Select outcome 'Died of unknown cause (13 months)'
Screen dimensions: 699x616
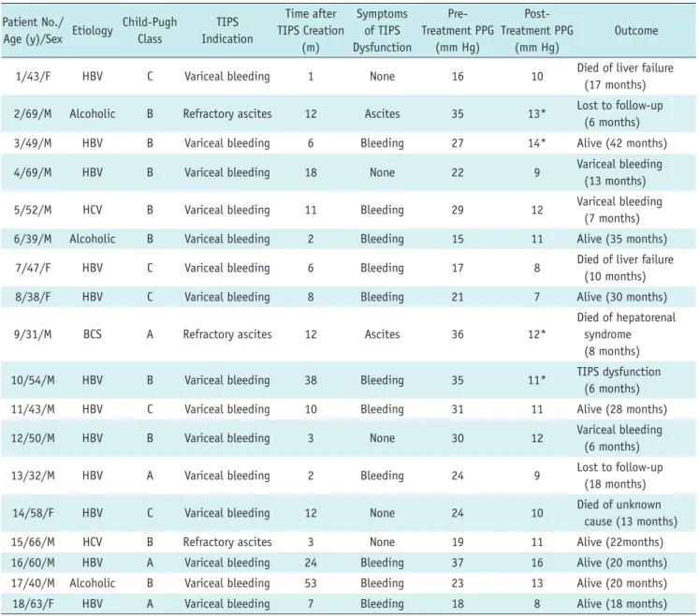[x=627, y=513]
